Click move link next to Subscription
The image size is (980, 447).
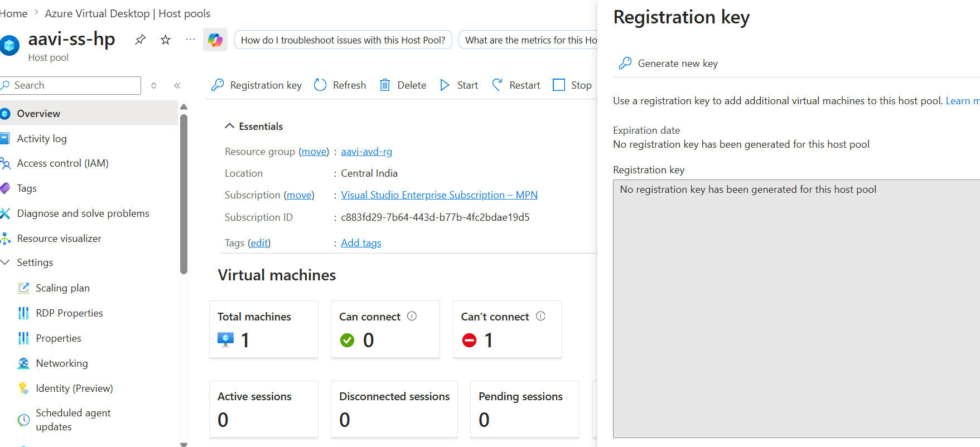pos(299,195)
